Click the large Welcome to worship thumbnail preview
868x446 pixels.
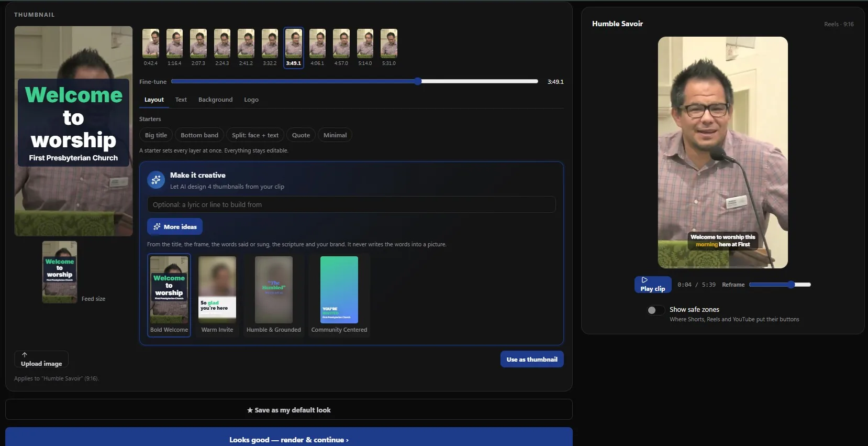pyautogui.click(x=73, y=131)
